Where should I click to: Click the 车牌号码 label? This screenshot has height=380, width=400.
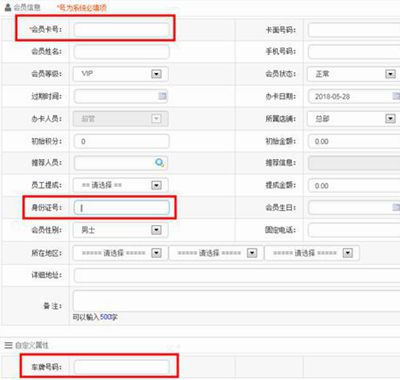(x=46, y=367)
